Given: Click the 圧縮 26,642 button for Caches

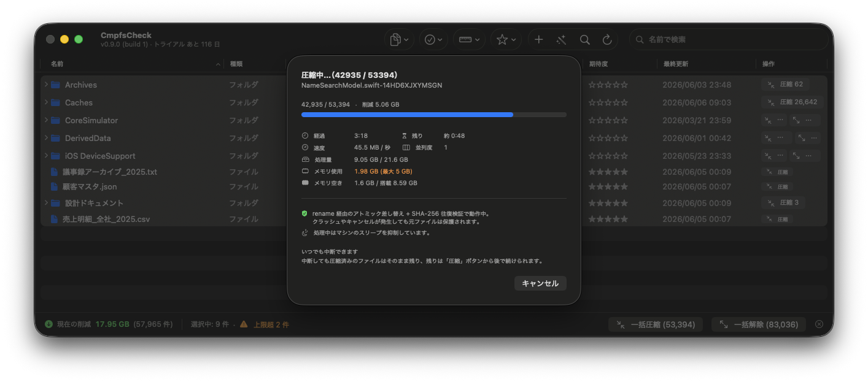Looking at the screenshot, I should (x=792, y=102).
